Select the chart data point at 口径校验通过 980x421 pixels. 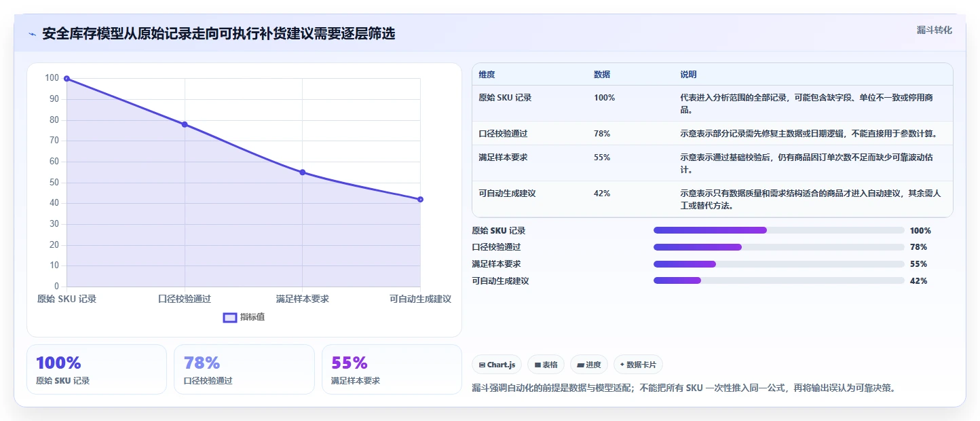point(185,124)
